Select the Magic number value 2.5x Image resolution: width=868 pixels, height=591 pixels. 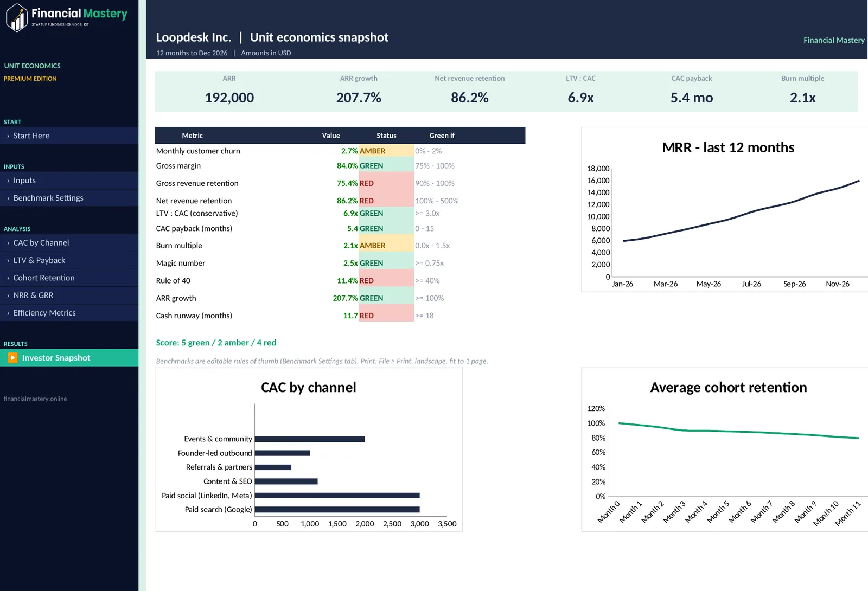click(x=350, y=263)
